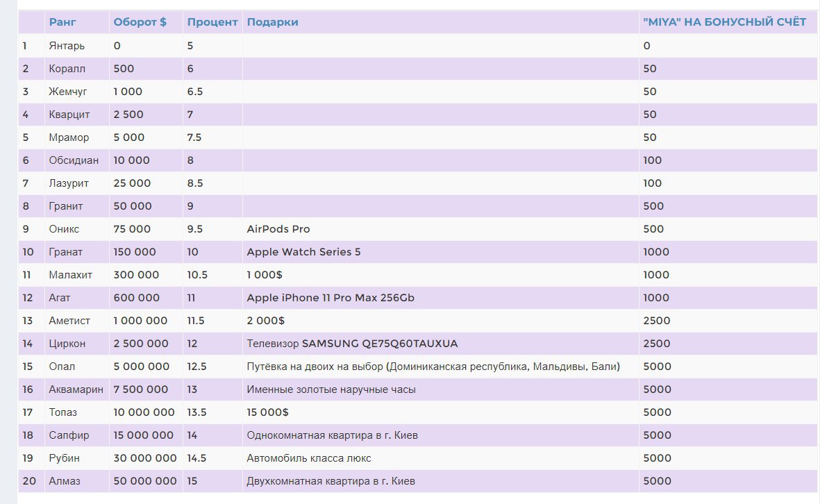This screenshot has height=504, width=820.
Task: Click percent value '7.5'
Action: pyautogui.click(x=194, y=137)
